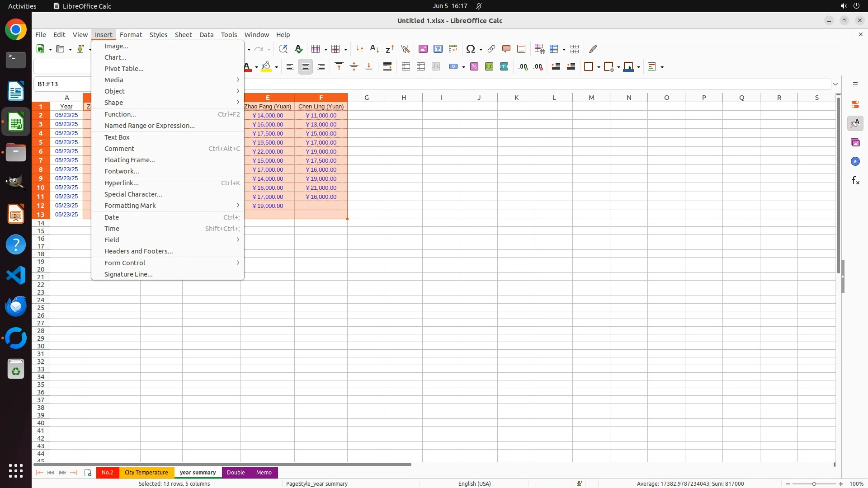Choose Pivot Table from Insert menu

[x=124, y=69]
